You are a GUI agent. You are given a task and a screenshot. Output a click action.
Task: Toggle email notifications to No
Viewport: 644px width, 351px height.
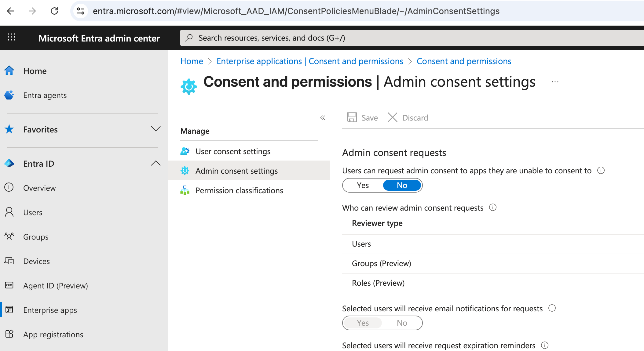[402, 323]
